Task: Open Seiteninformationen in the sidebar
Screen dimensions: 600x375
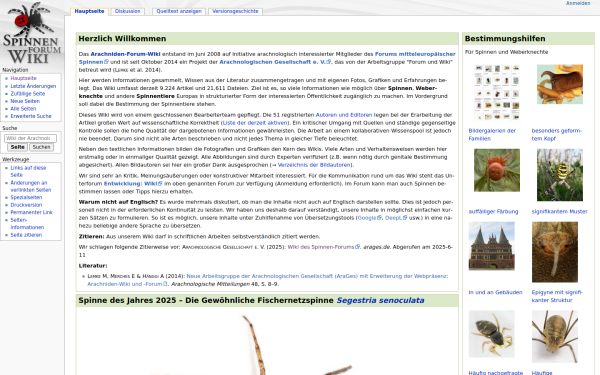Action: [x=27, y=223]
